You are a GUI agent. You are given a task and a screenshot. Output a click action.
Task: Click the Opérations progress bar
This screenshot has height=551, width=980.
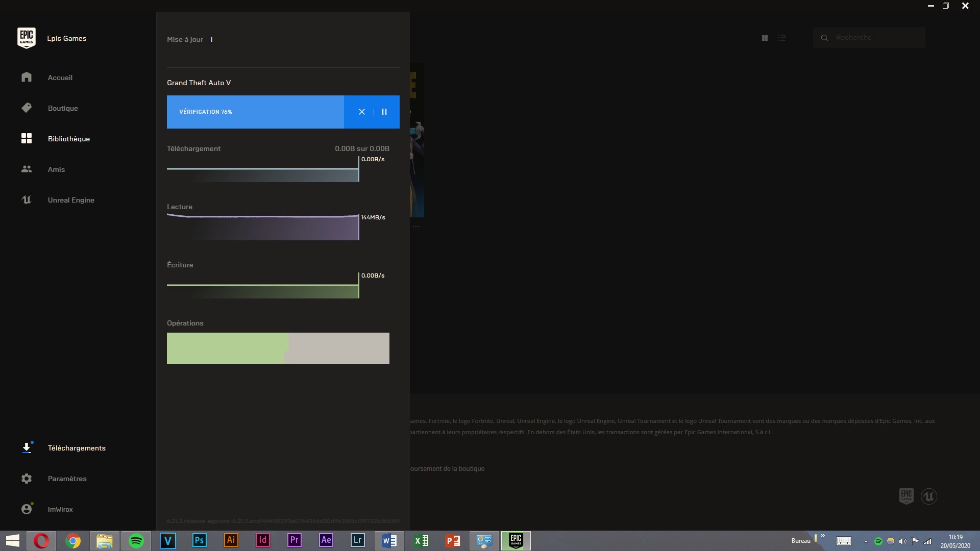(x=278, y=348)
